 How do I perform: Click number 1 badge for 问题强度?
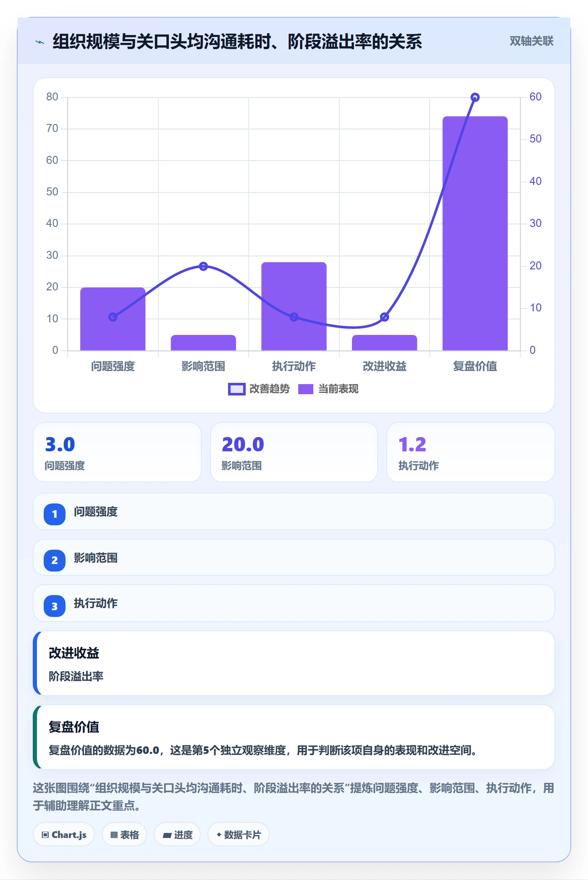click(55, 514)
